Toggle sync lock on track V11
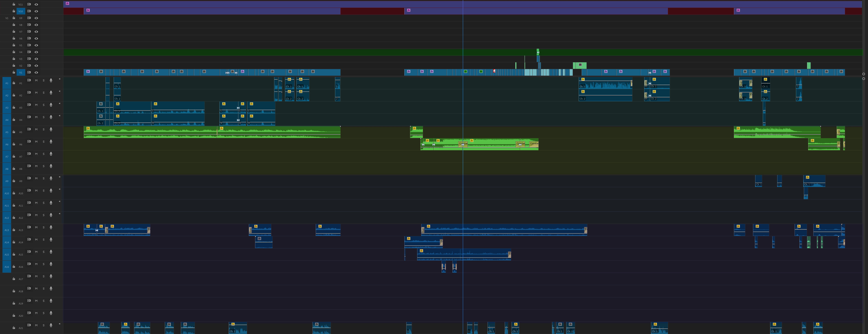 tap(29, 4)
